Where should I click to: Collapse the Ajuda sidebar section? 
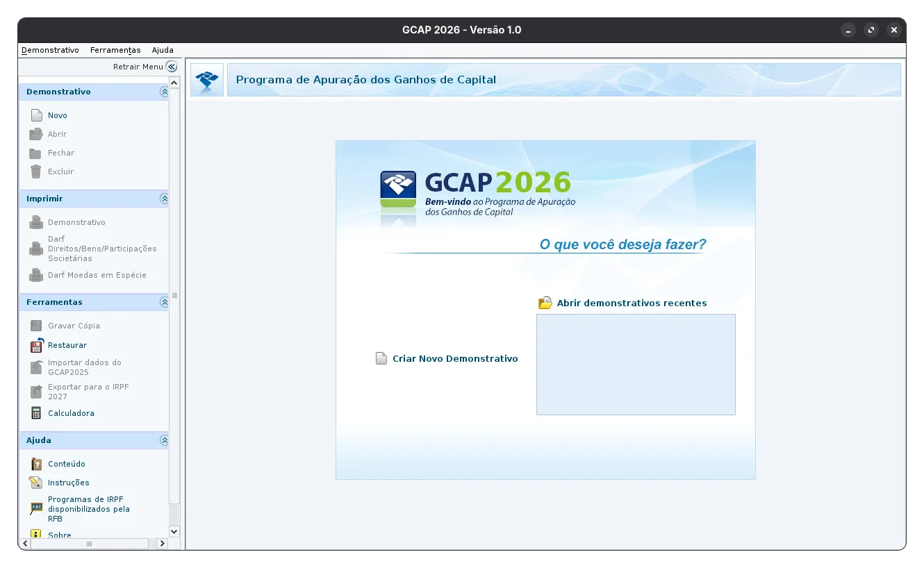[165, 440]
